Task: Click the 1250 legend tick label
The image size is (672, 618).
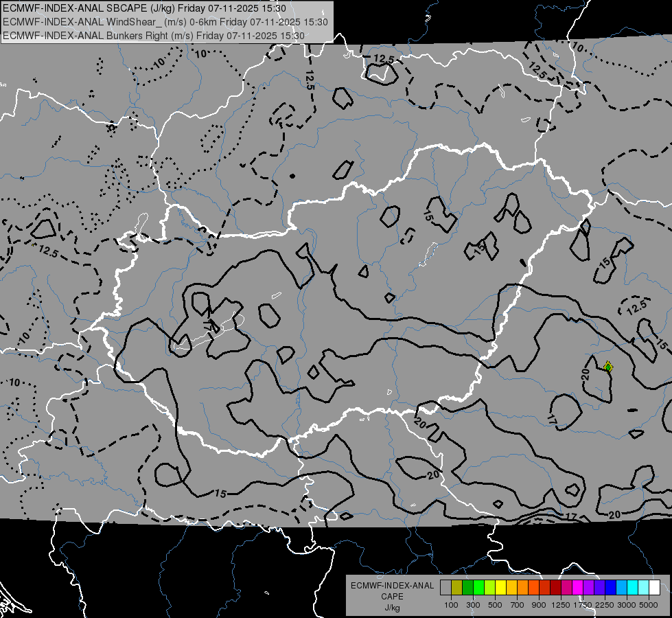Action: [561, 605]
